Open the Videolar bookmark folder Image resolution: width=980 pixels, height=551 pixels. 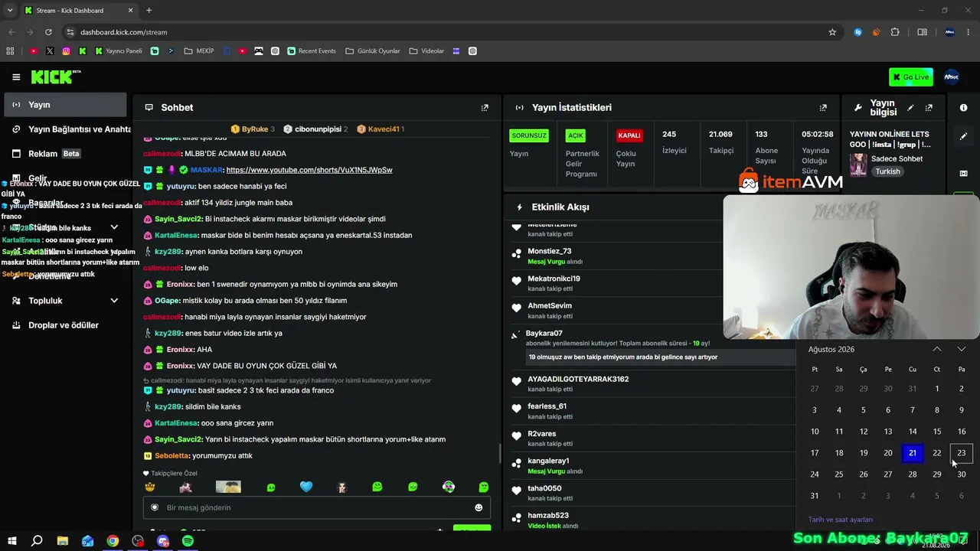(x=426, y=51)
